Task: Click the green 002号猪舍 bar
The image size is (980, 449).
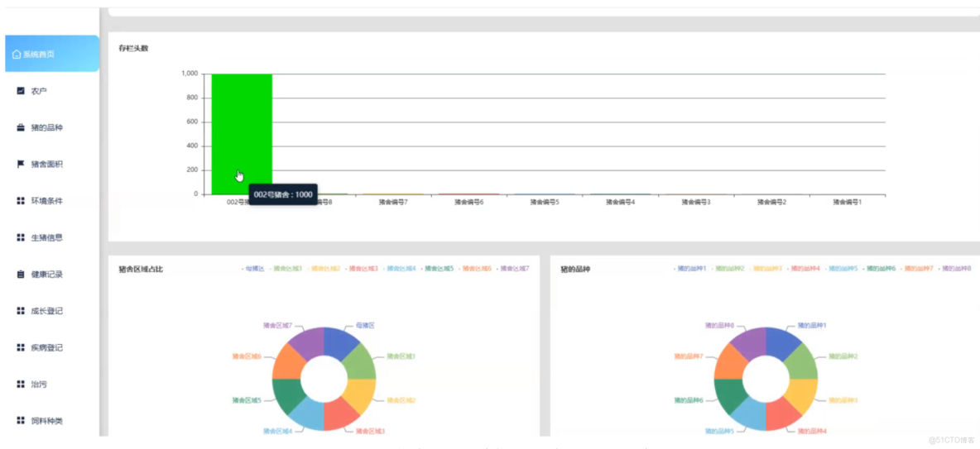Action: [242, 134]
